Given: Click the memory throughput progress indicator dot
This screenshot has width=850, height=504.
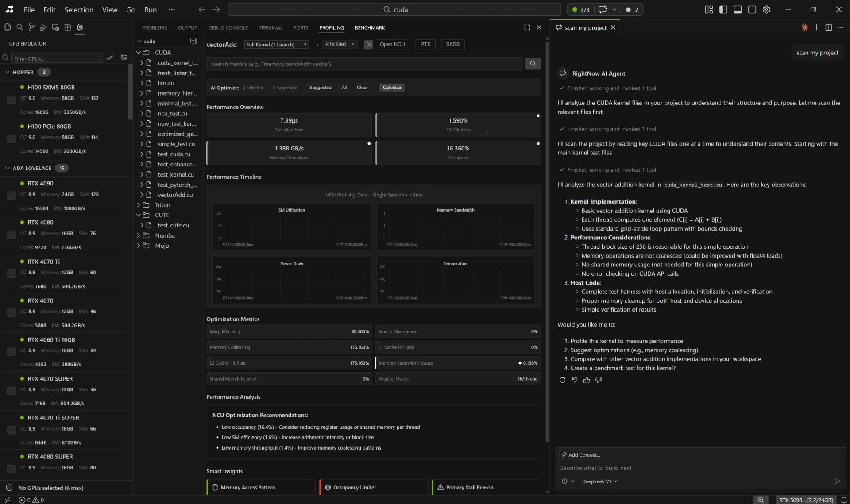Looking at the screenshot, I should (369, 143).
